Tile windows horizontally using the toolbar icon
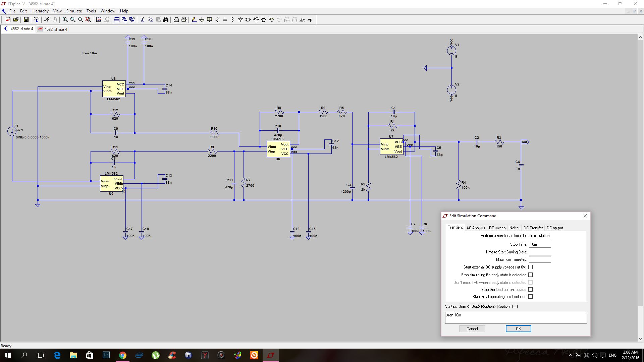This screenshot has width=644, height=362. [117, 20]
